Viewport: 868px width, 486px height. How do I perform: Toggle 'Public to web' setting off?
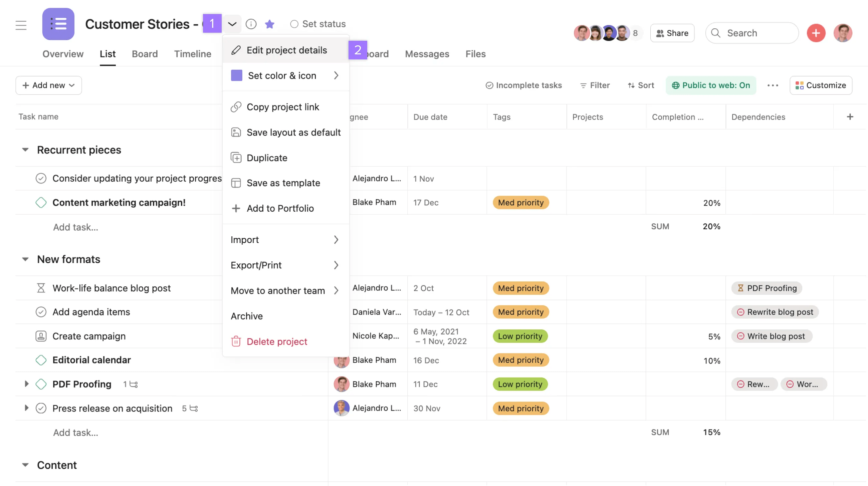711,85
